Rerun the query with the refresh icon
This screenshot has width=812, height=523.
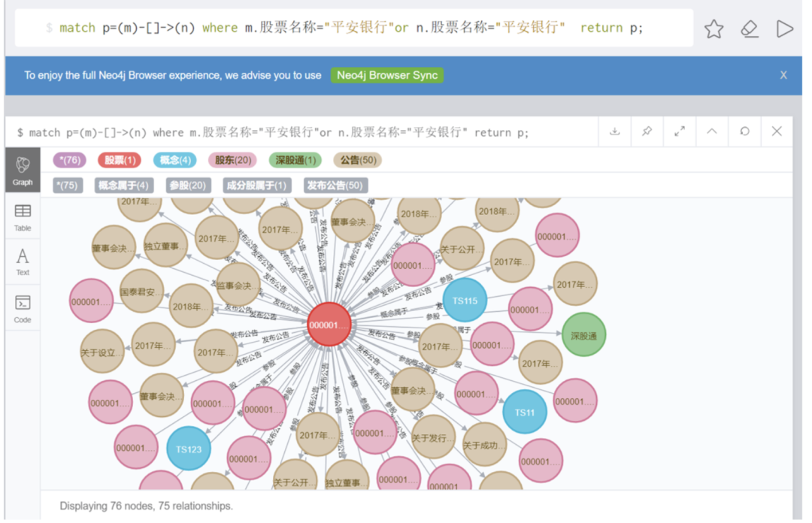(x=744, y=132)
